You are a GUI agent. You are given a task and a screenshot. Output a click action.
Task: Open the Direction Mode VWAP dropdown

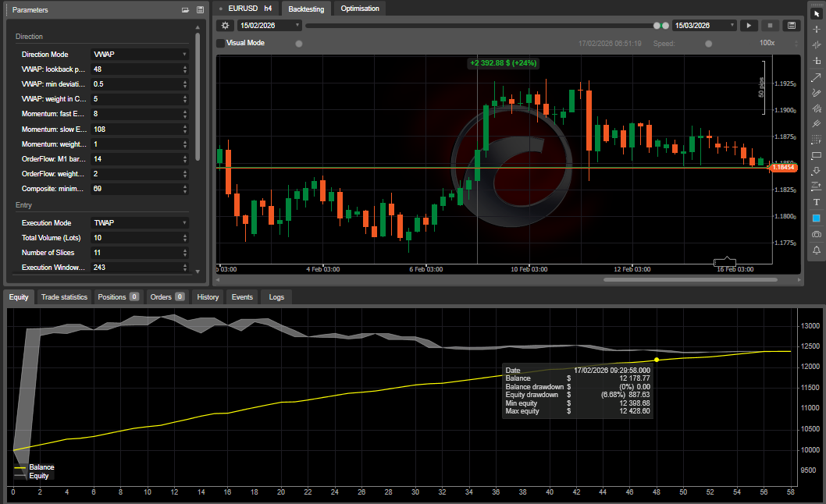(x=140, y=55)
